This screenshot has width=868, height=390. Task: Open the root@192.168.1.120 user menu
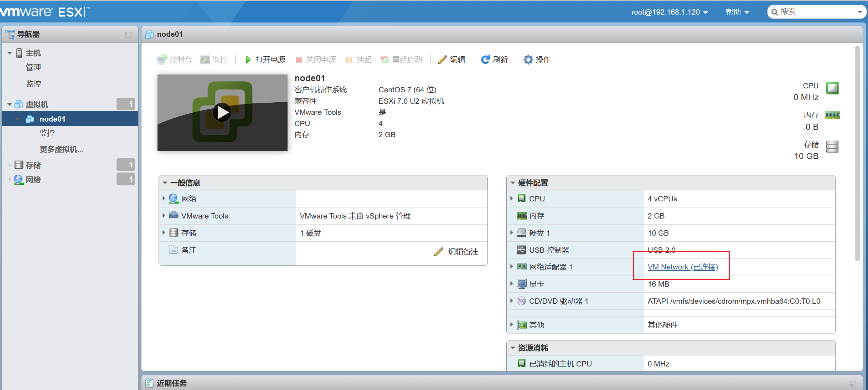point(669,12)
